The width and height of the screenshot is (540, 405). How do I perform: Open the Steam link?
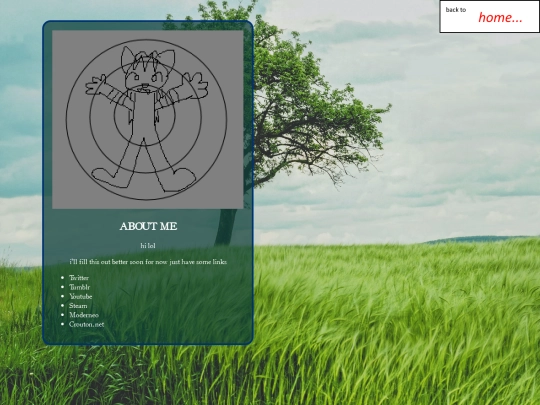click(78, 306)
